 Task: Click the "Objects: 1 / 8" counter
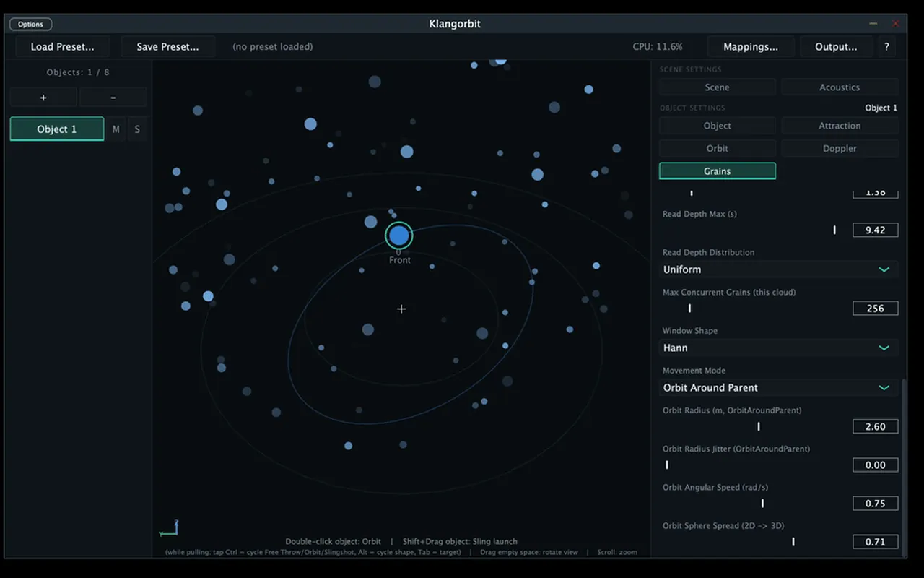pyautogui.click(x=78, y=72)
